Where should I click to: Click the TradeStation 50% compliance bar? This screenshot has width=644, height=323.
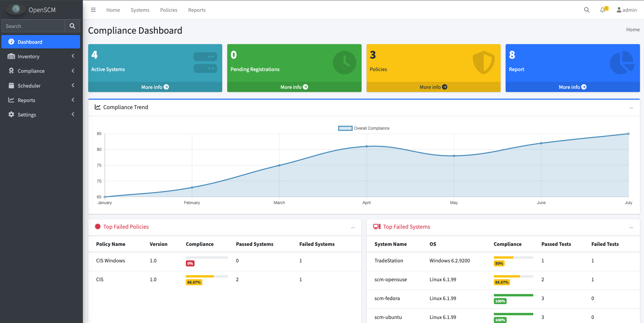click(x=513, y=258)
